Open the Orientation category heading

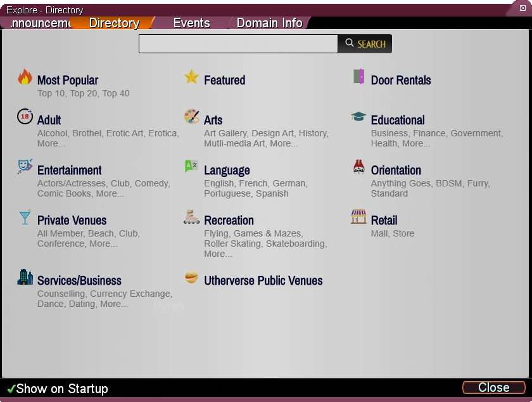pos(396,170)
